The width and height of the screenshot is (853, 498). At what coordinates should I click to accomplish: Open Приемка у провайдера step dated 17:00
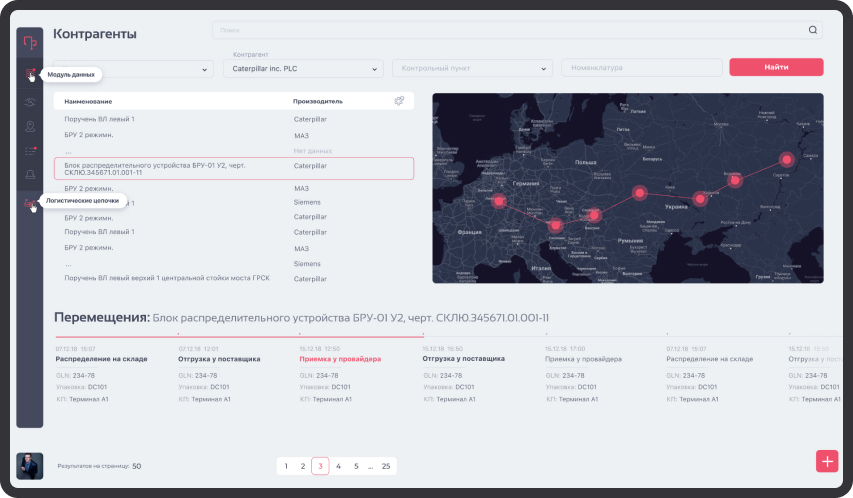583,359
